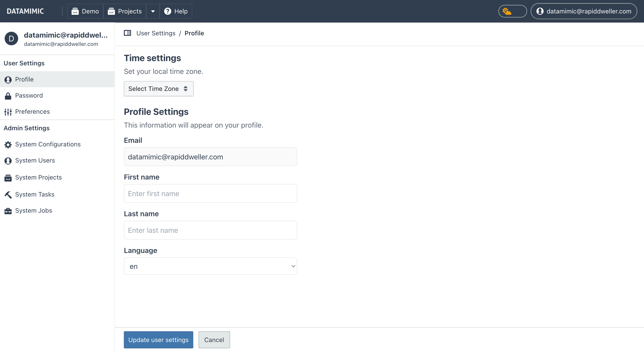Viewport: 644px width, 353px height.
Task: Click the Profile person icon in sidebar
Action: [8, 80]
